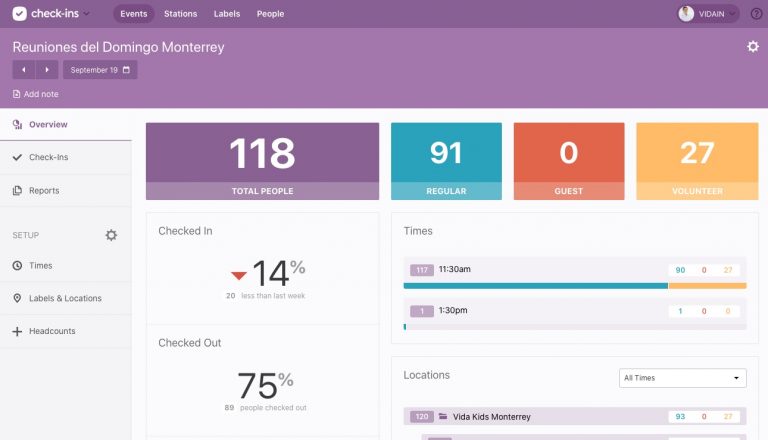The height and width of the screenshot is (440, 768).
Task: Switch to the Stations tab
Action: (180, 14)
